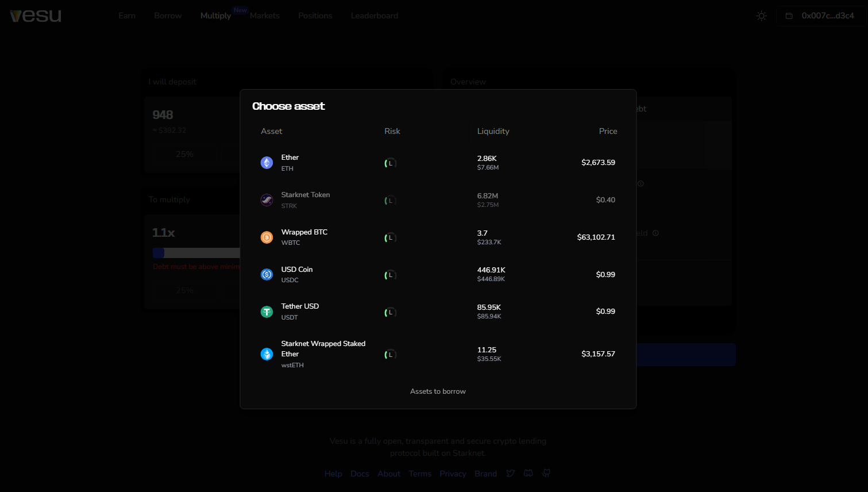The image size is (868, 492).
Task: Click the risk badge in Ether row
Action: pyautogui.click(x=391, y=163)
